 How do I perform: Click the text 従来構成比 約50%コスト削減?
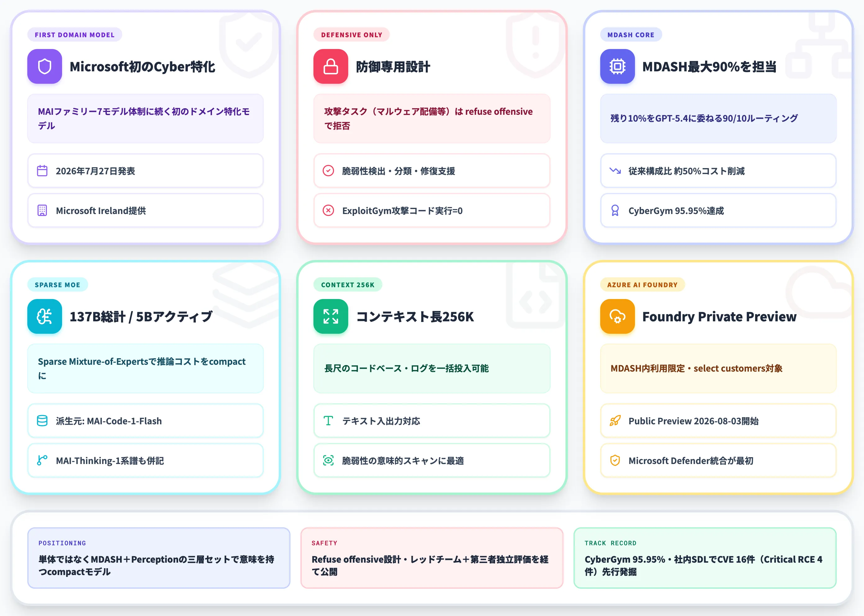coord(686,171)
